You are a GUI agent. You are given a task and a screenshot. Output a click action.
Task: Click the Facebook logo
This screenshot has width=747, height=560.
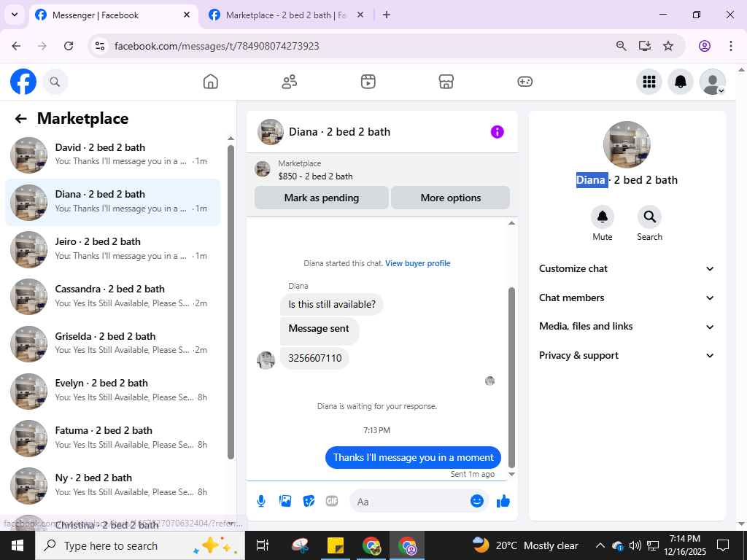point(23,82)
